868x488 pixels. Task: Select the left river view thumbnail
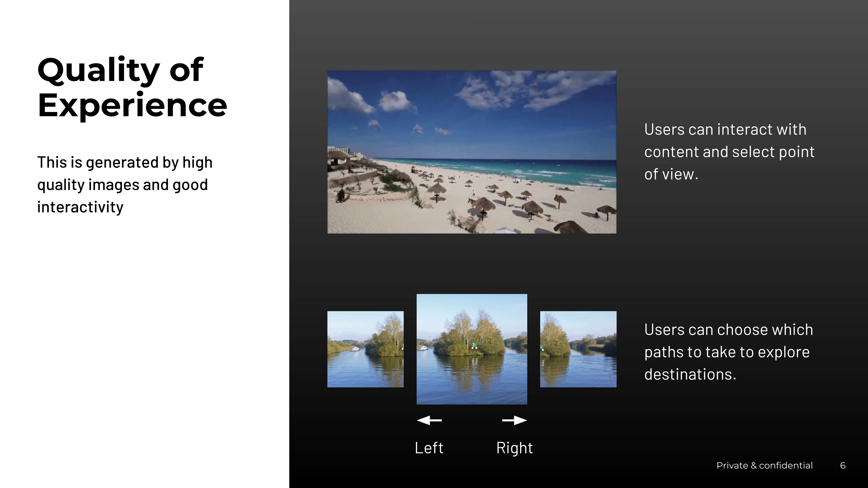coord(365,349)
